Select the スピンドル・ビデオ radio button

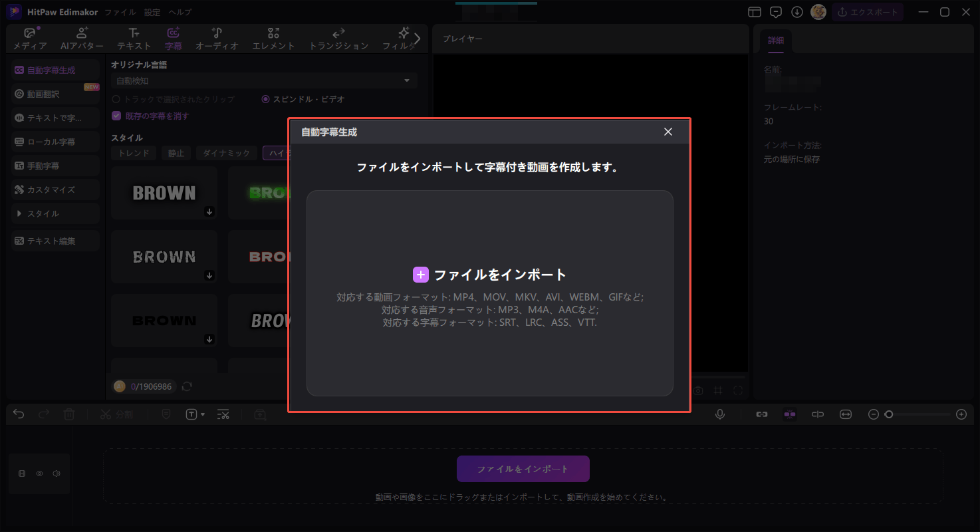[x=265, y=98]
